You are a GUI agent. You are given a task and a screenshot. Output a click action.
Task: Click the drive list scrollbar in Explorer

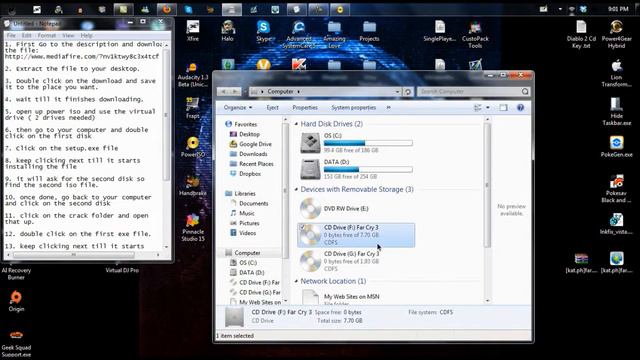pos(487,185)
